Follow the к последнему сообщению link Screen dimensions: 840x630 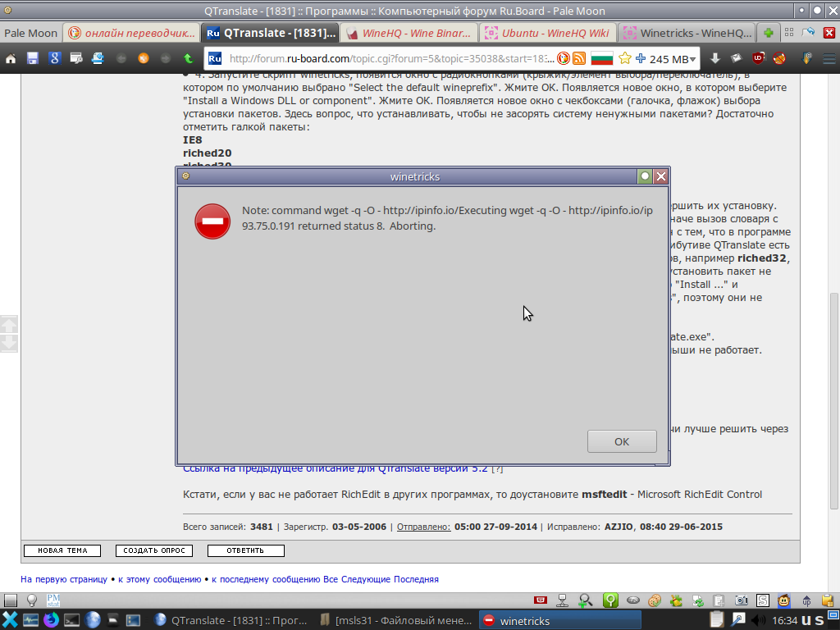267,579
